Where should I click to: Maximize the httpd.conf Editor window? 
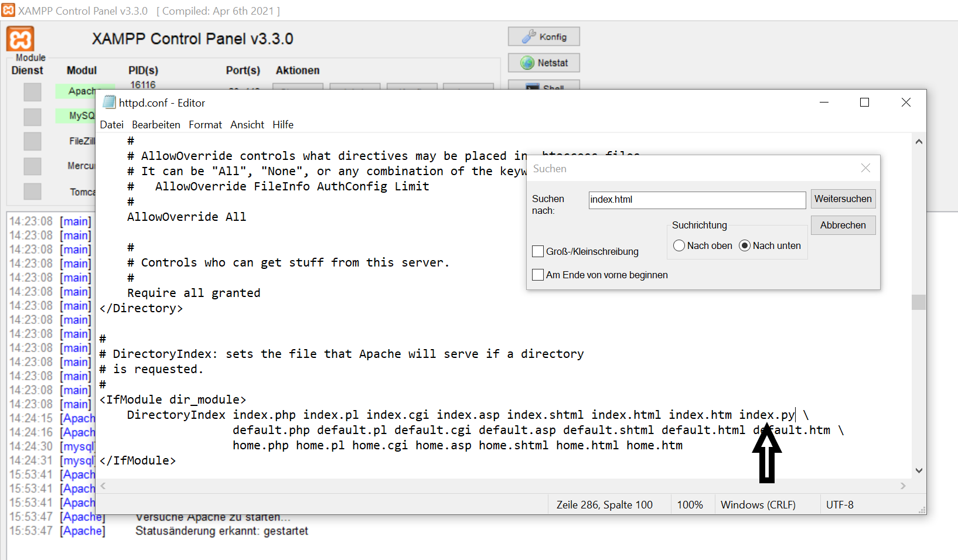[864, 103]
